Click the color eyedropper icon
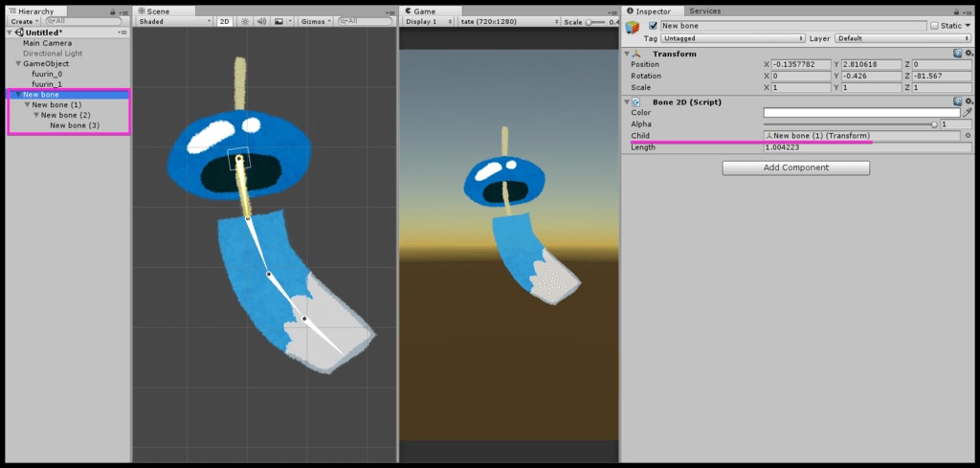The image size is (980, 468). click(968, 112)
